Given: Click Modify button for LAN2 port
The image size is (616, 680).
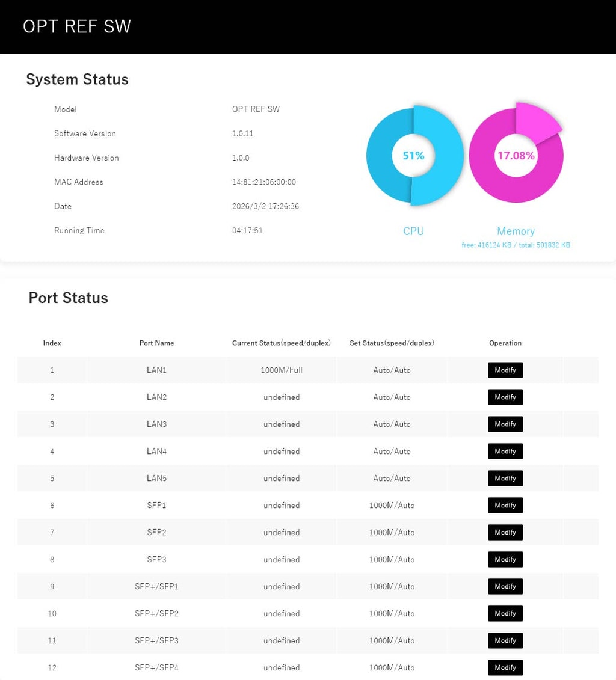Looking at the screenshot, I should click(x=505, y=397).
